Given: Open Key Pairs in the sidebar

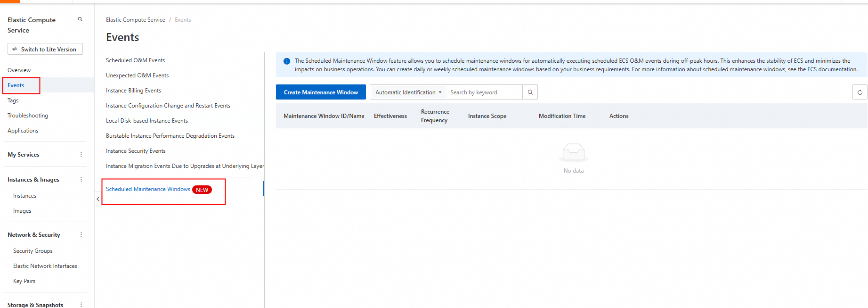Looking at the screenshot, I should 24,281.
